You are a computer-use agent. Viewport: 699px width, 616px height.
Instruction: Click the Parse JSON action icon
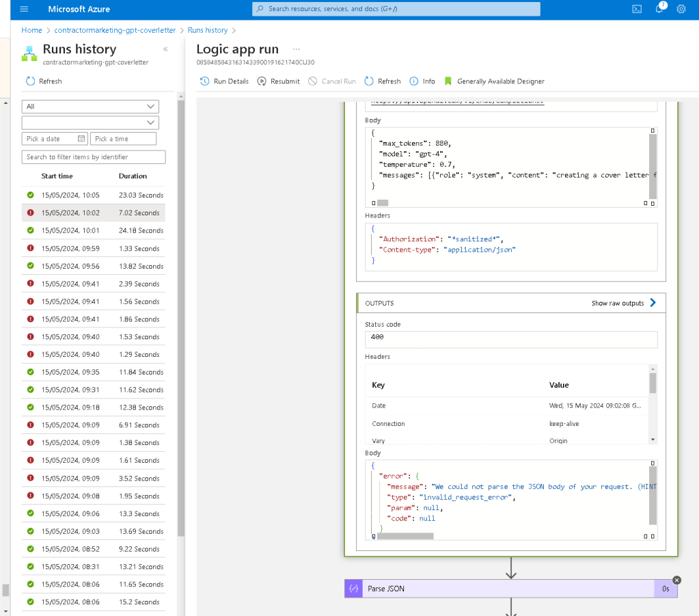pyautogui.click(x=353, y=589)
